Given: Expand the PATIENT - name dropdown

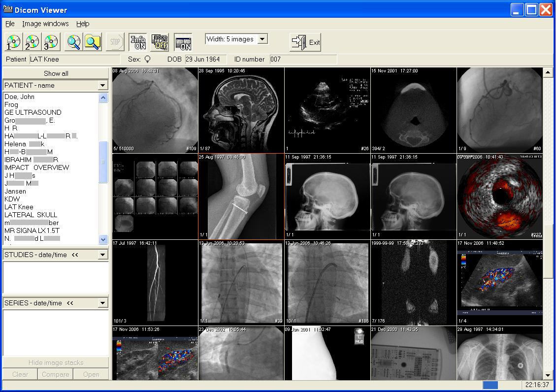Looking at the screenshot, I should pos(102,86).
